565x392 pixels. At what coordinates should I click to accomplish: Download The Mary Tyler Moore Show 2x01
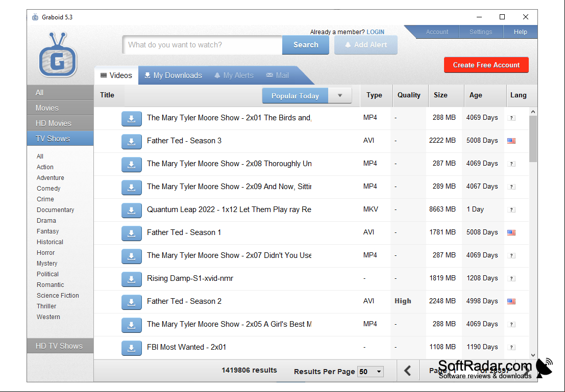click(x=132, y=119)
